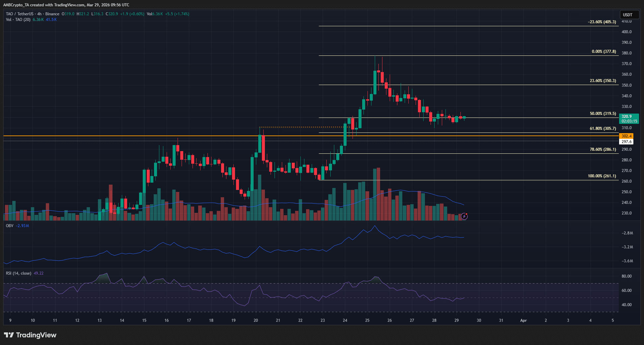Open the TAO / TetherUS symbol selector
644x345 pixels.
(x=19, y=14)
